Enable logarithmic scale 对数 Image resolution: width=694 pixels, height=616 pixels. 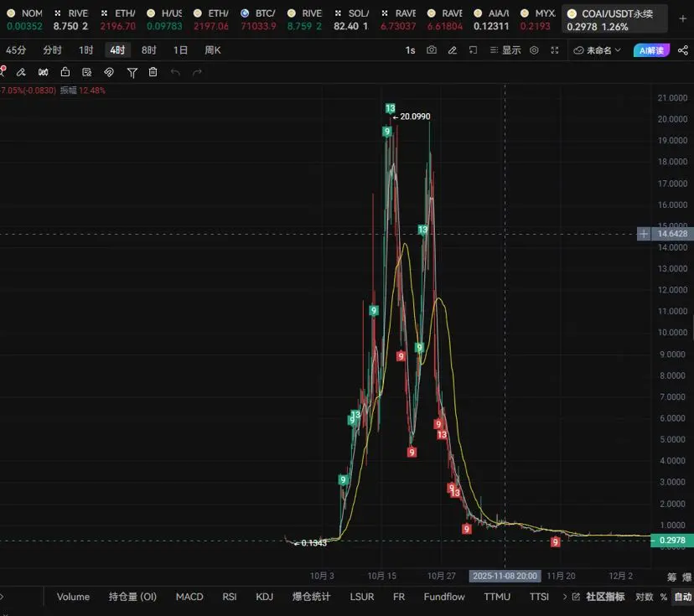[x=644, y=597]
